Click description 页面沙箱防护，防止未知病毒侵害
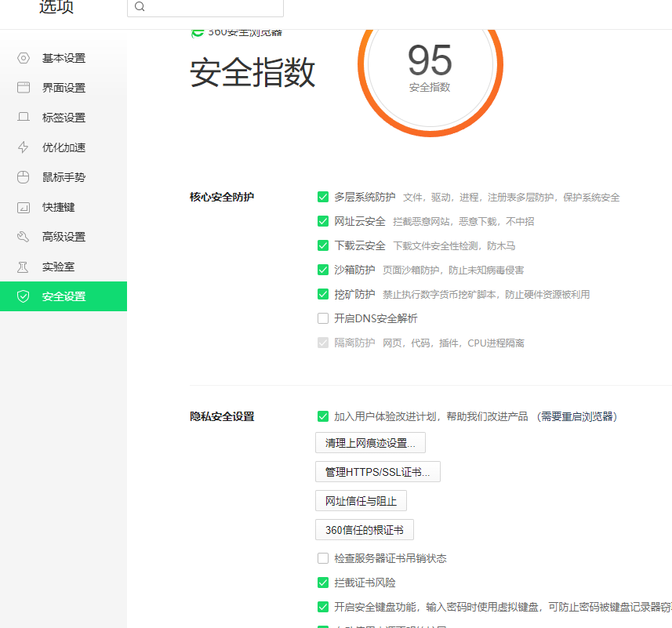The image size is (672, 628). [453, 270]
